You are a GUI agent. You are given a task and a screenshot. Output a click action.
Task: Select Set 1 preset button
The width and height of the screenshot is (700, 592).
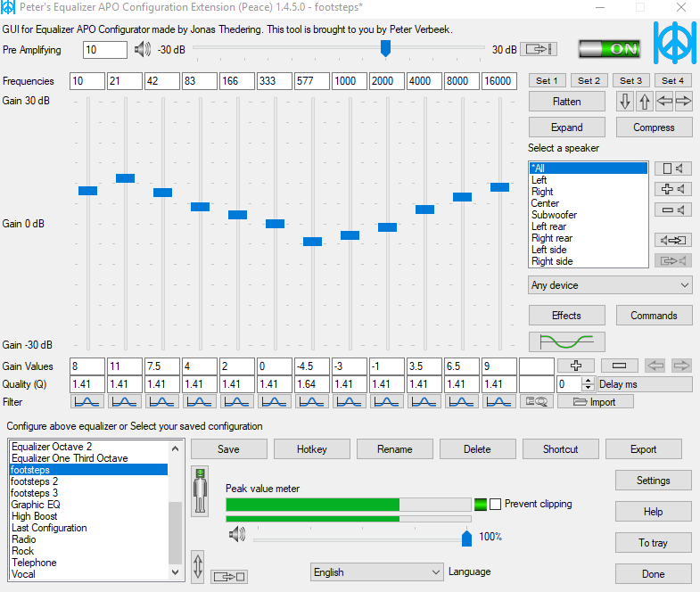coord(547,81)
